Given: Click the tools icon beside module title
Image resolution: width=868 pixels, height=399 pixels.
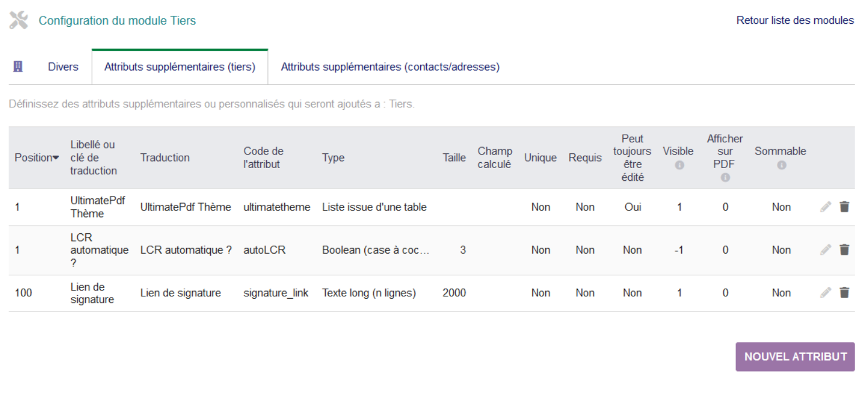Looking at the screenshot, I should pyautogui.click(x=19, y=20).
